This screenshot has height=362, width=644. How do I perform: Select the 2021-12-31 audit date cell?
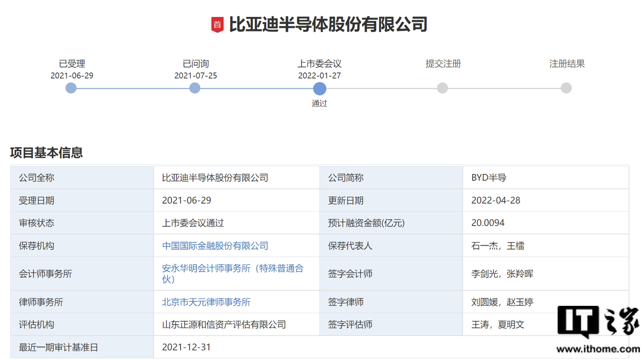[185, 347]
